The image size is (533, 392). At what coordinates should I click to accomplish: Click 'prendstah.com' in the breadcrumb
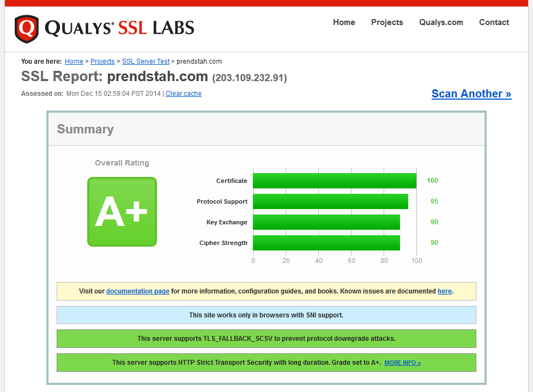tap(199, 62)
